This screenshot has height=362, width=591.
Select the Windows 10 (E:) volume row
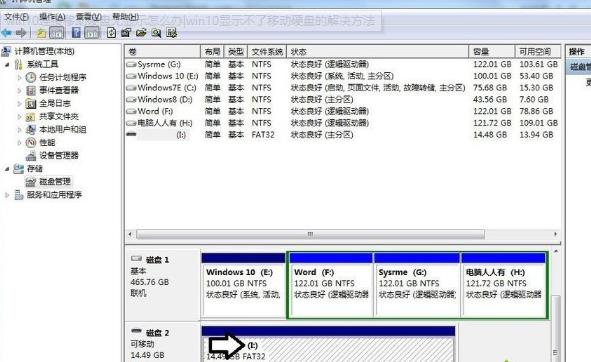[x=342, y=76]
